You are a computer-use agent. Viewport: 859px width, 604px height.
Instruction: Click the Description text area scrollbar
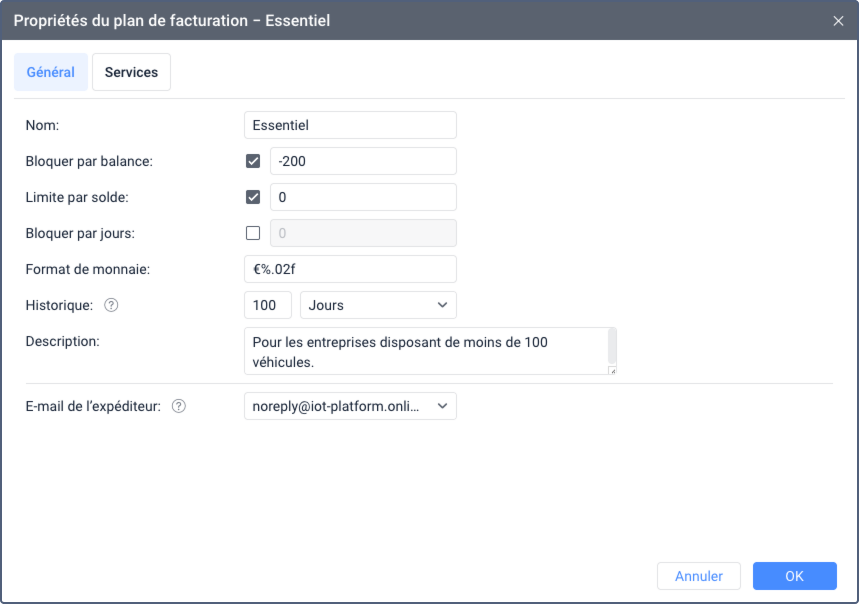[x=612, y=346]
